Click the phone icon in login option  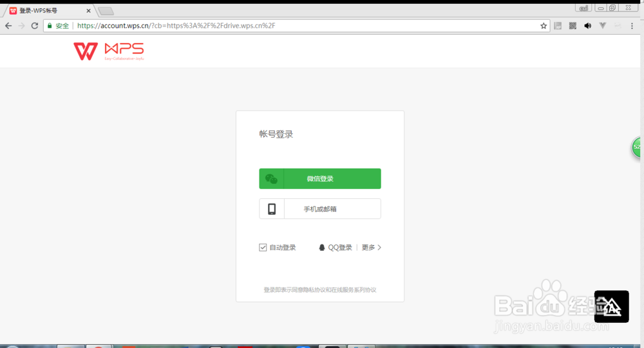point(272,209)
